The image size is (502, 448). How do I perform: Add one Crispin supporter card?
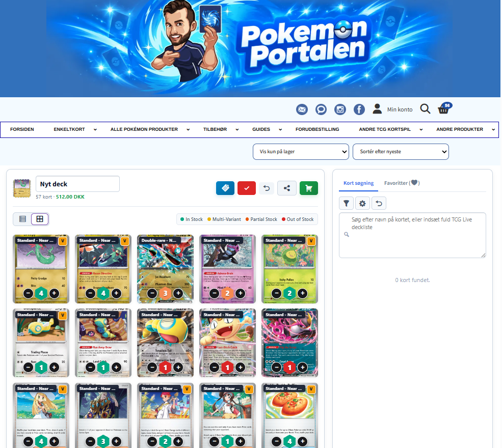tap(178, 441)
